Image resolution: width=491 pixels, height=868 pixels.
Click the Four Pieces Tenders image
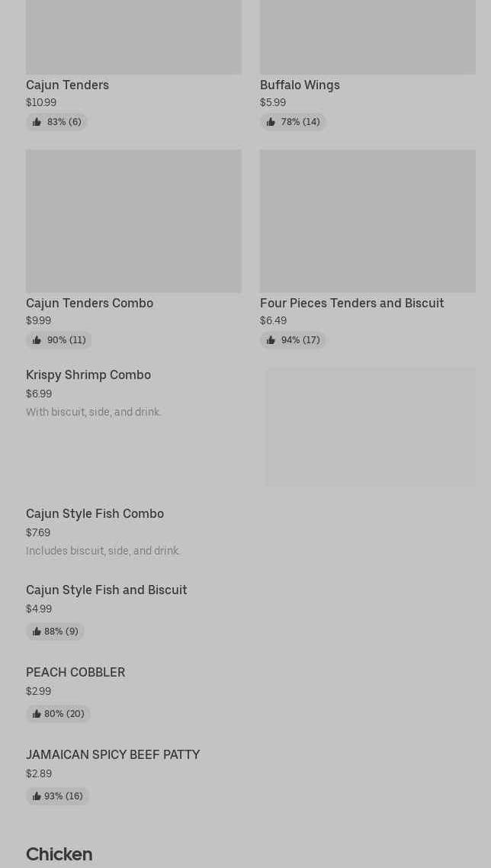[x=367, y=220]
